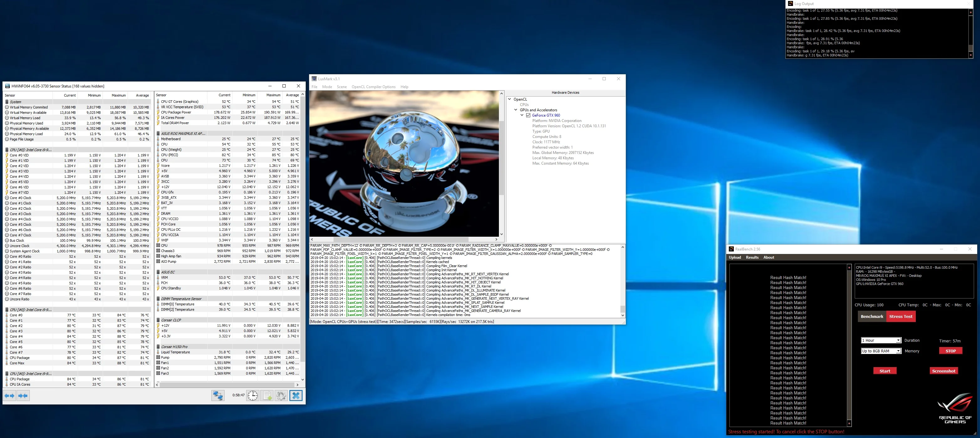Image resolution: width=980 pixels, height=438 pixels.
Task: Open LuxMark Help menu
Action: 404,87
